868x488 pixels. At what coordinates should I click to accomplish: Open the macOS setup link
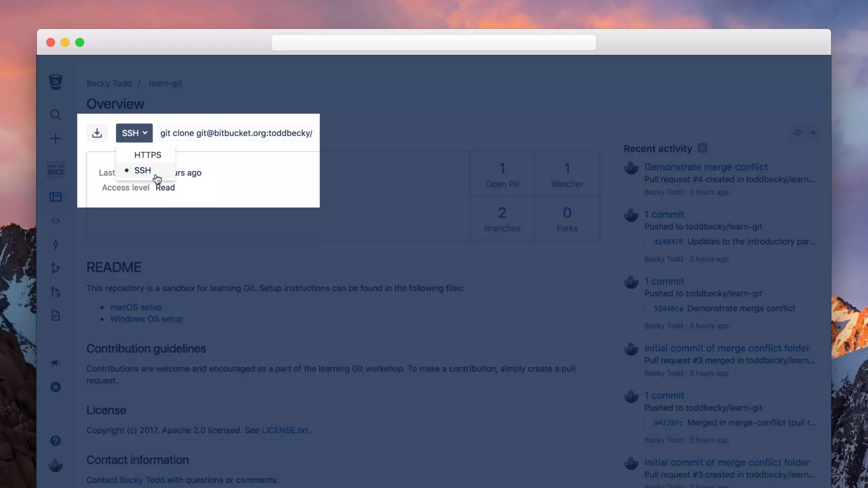(x=136, y=307)
